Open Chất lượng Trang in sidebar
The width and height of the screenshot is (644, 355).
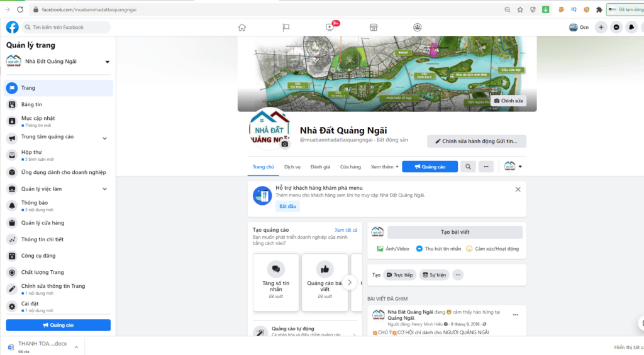[x=58, y=272]
